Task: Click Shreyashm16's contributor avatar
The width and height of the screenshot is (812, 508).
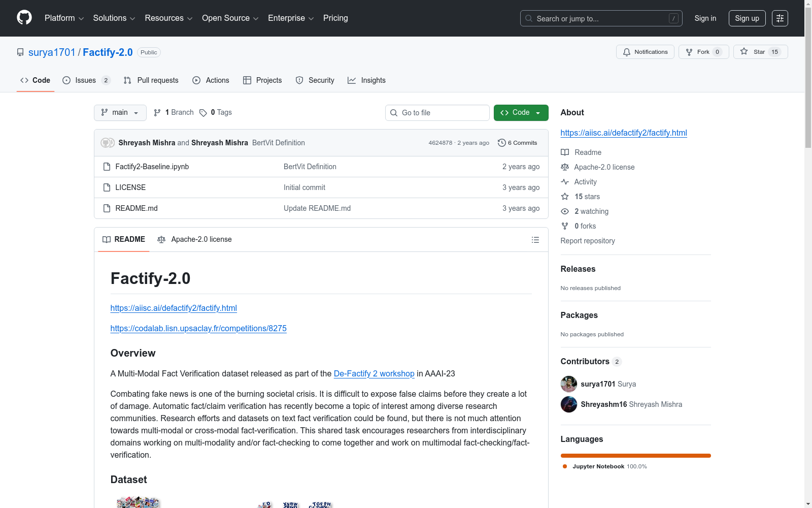Action: (x=569, y=404)
